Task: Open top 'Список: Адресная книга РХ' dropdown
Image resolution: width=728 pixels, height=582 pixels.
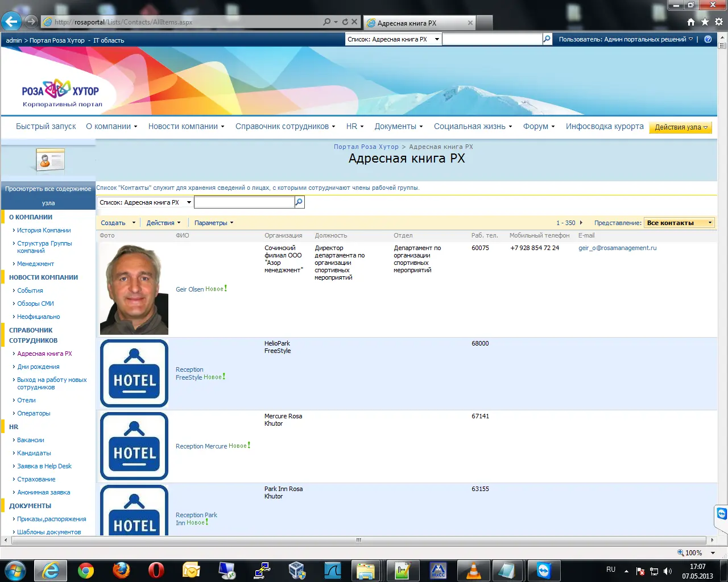Action: [x=393, y=39]
